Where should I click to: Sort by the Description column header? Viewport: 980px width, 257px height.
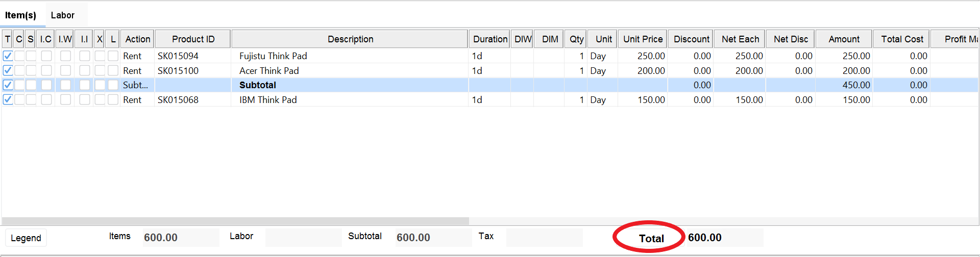tap(350, 39)
